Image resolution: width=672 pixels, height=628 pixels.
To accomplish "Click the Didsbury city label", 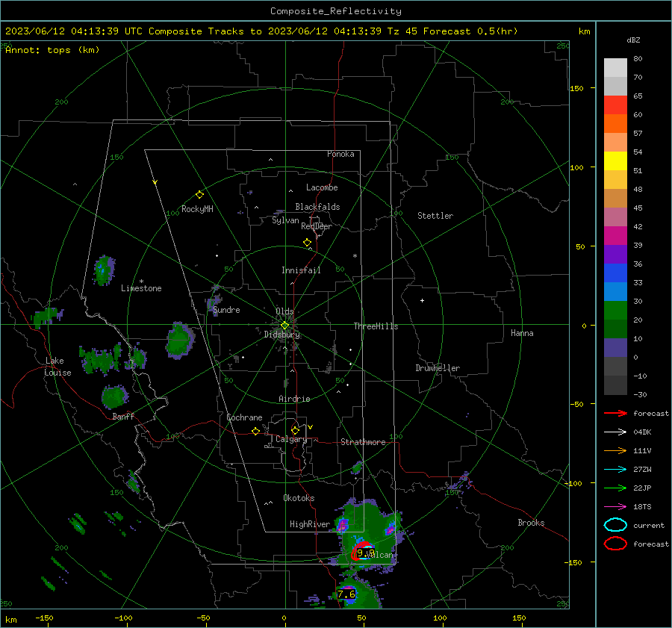I will [281, 335].
